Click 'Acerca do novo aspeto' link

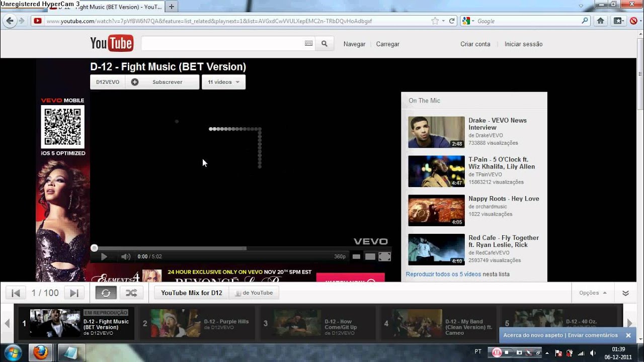point(533,335)
